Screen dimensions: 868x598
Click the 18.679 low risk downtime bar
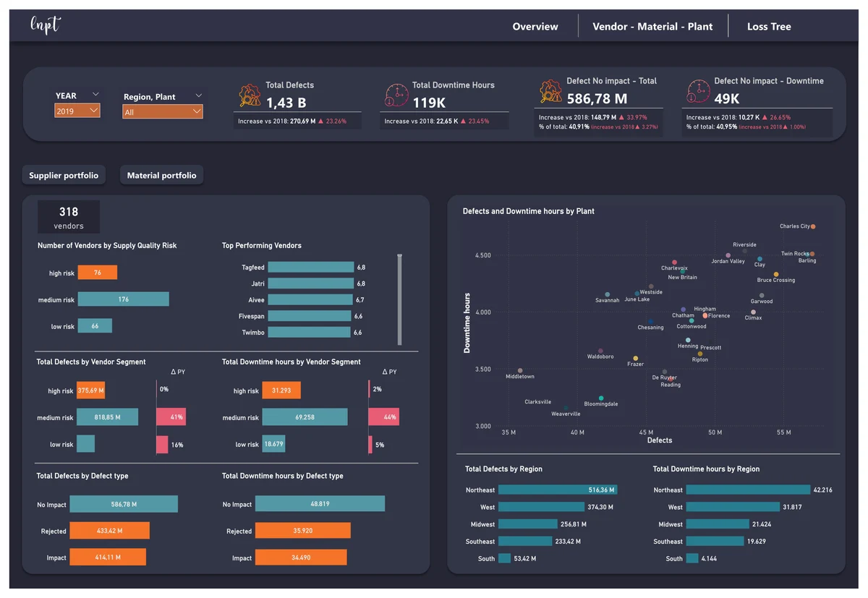click(x=273, y=444)
